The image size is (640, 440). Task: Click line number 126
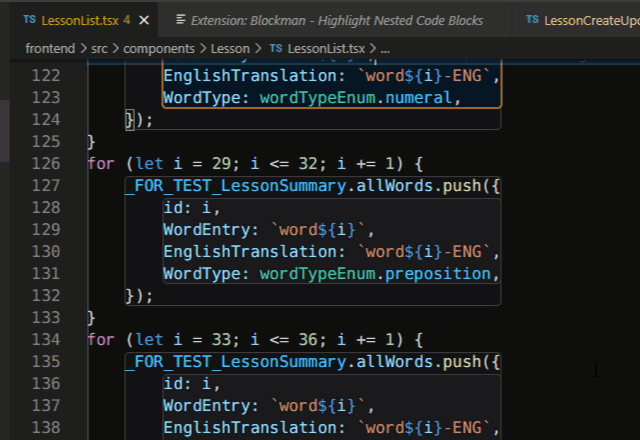pos(46,164)
